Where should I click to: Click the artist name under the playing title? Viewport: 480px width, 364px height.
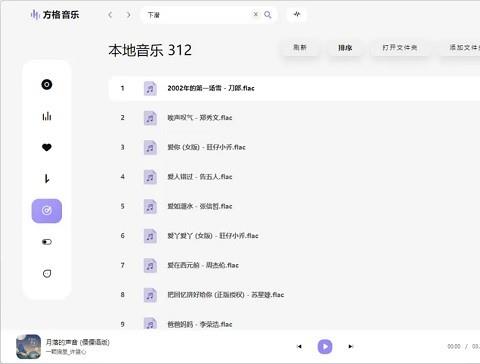(x=66, y=352)
